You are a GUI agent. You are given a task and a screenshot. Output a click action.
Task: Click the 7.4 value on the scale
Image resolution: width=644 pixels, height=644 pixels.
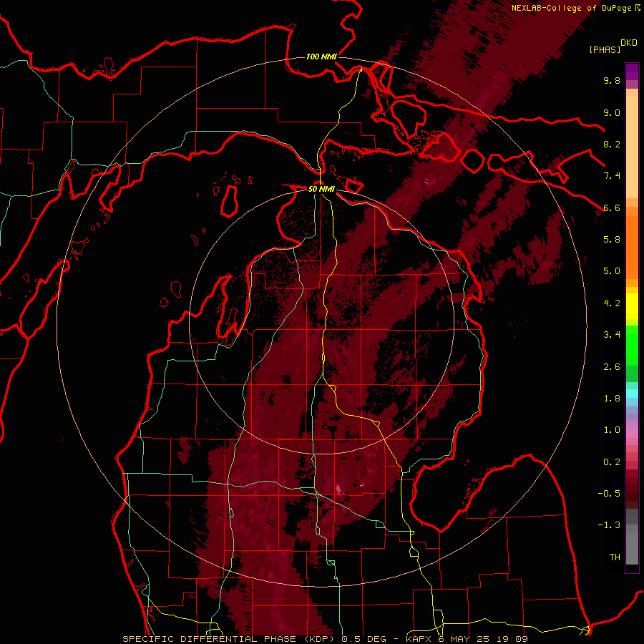click(612, 176)
